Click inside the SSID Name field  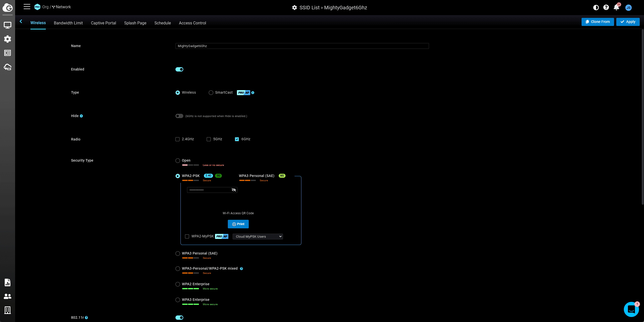pyautogui.click(x=302, y=46)
